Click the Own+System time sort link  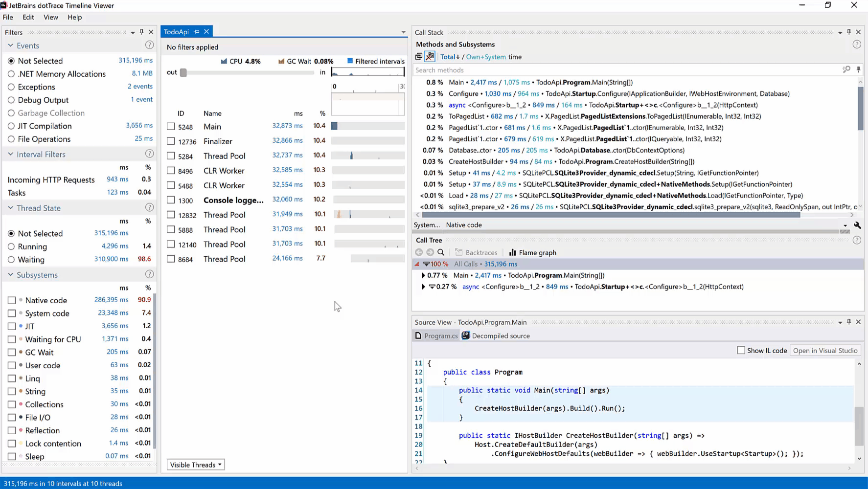click(x=486, y=57)
